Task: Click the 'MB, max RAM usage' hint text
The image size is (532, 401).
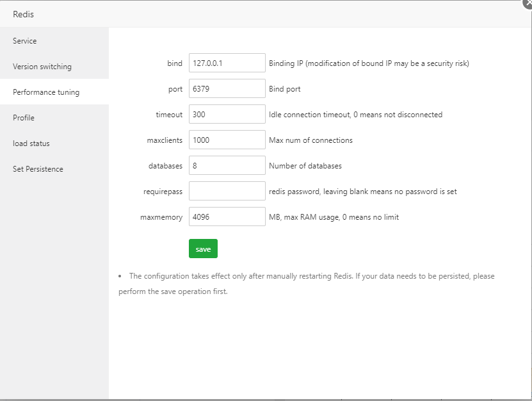Action: click(334, 217)
